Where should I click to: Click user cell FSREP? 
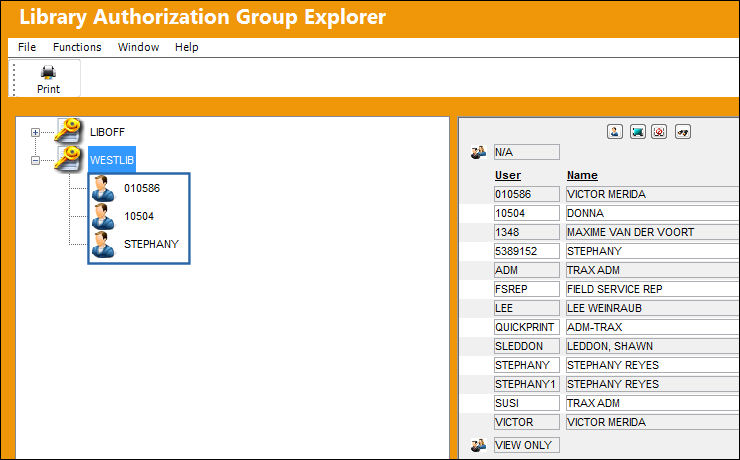point(527,289)
